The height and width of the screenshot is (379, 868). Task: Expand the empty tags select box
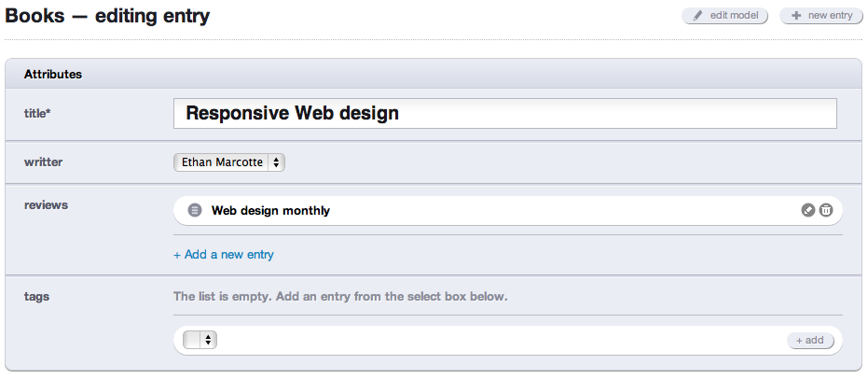[x=200, y=340]
